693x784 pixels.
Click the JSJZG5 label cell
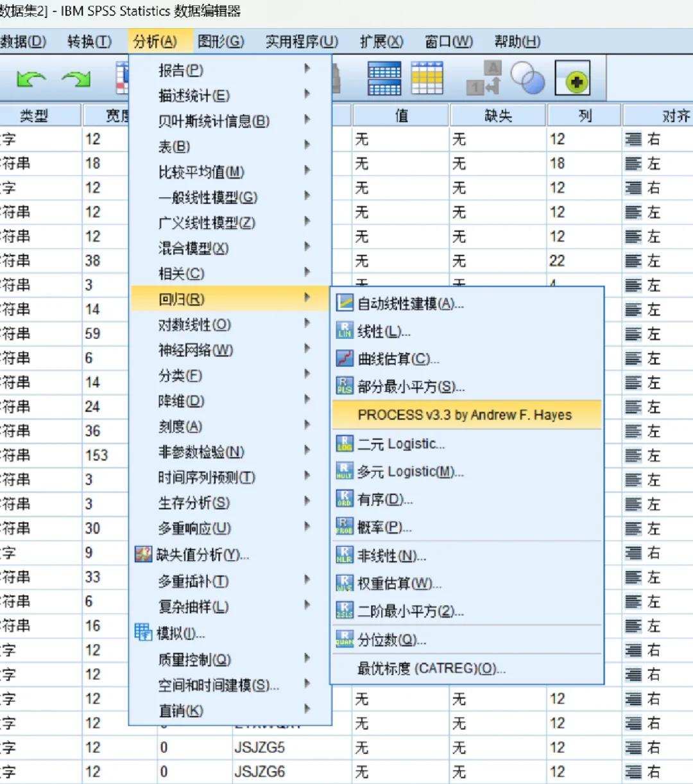(x=259, y=748)
